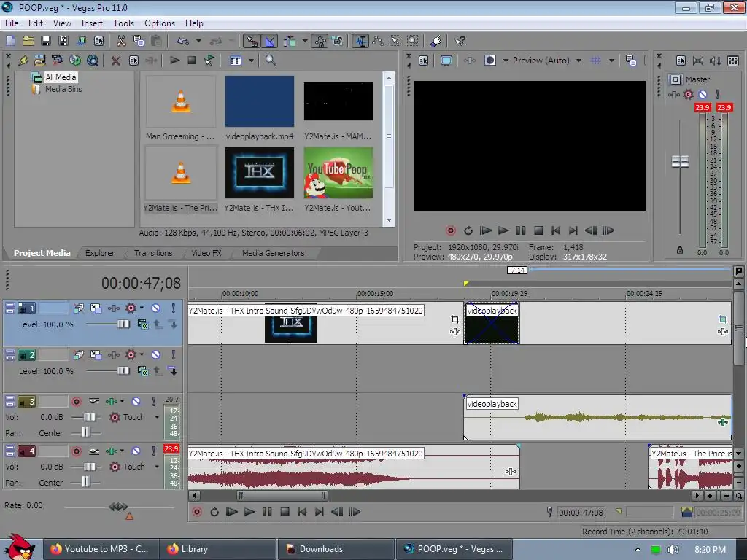The width and height of the screenshot is (747, 560).
Task: Open the File menu
Action: (x=12, y=23)
